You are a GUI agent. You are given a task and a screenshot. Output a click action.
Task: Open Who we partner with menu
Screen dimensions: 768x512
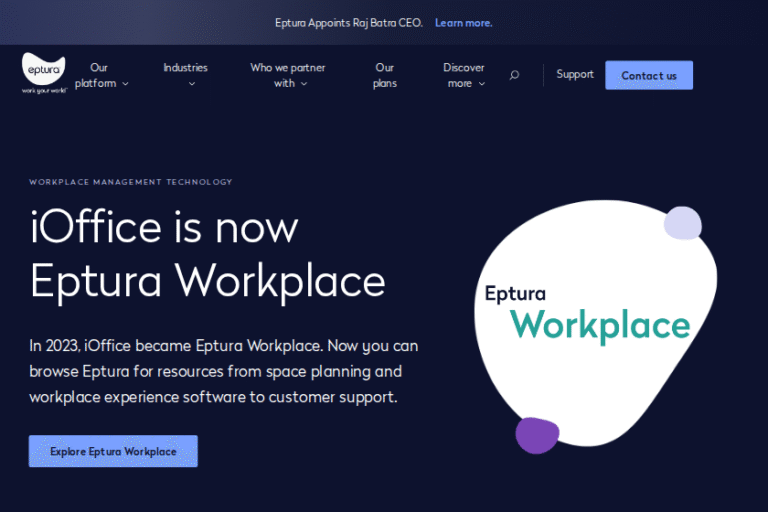(x=287, y=75)
